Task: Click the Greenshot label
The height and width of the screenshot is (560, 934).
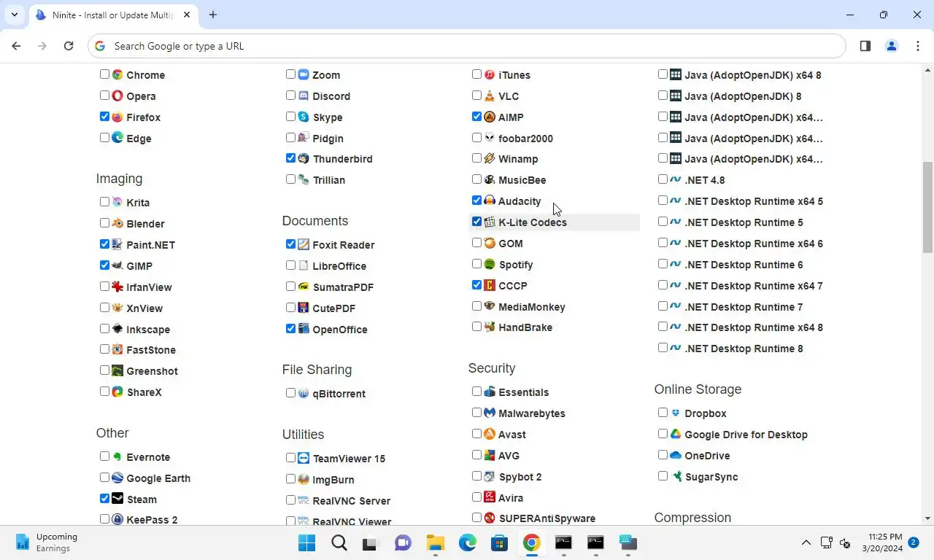Action: pyautogui.click(x=152, y=371)
